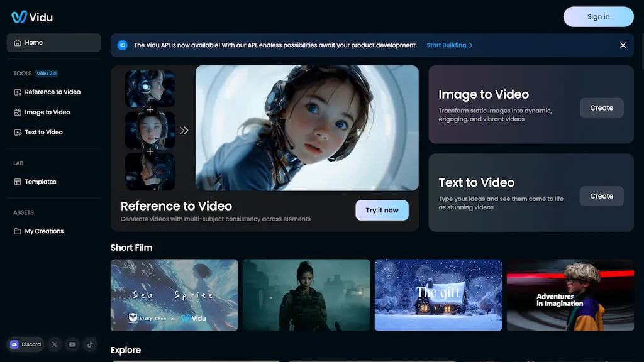Open the soldier woman short film
644x362 pixels.
tap(306, 295)
